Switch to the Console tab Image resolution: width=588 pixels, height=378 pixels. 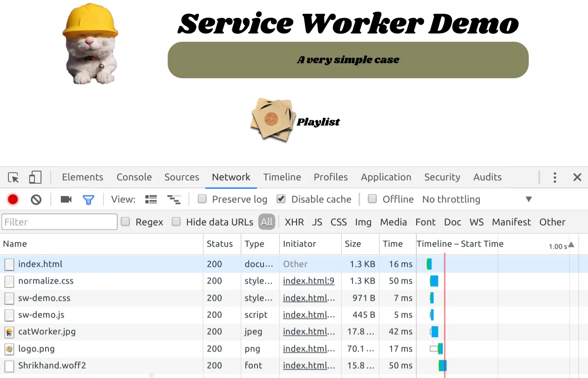[134, 177]
